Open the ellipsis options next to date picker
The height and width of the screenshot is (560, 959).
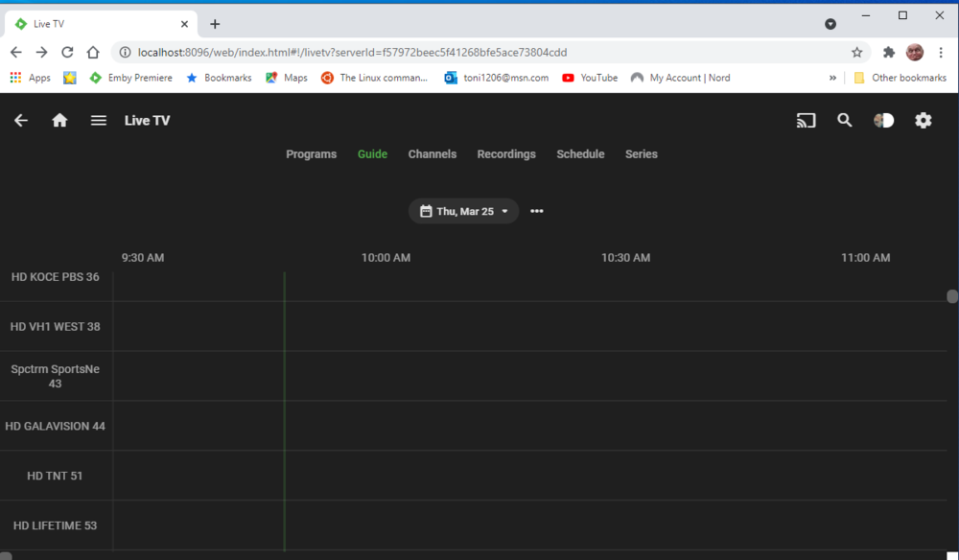(536, 211)
